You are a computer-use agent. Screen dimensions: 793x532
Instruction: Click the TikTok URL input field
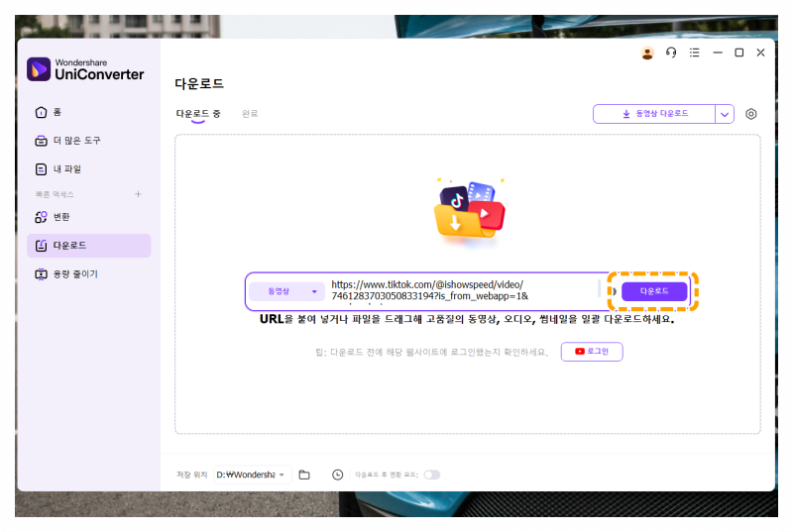pos(462,290)
